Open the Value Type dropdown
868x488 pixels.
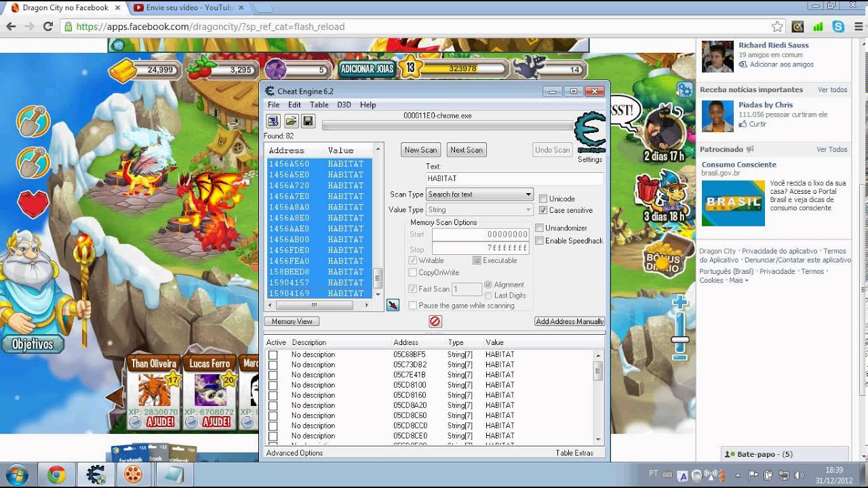pos(479,210)
